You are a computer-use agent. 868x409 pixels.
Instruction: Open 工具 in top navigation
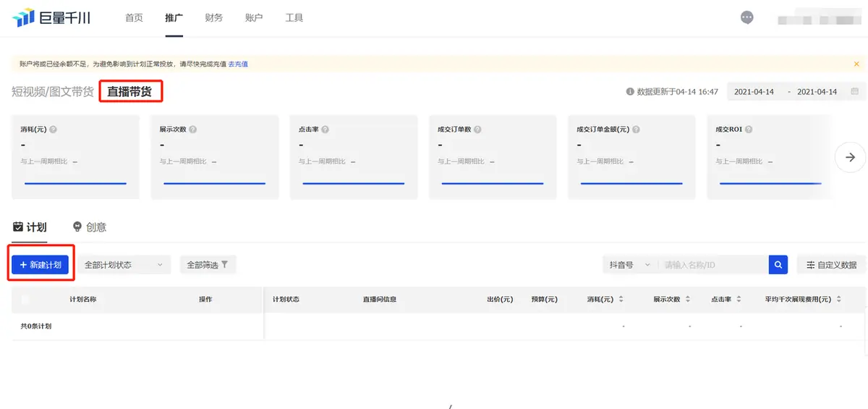point(294,18)
